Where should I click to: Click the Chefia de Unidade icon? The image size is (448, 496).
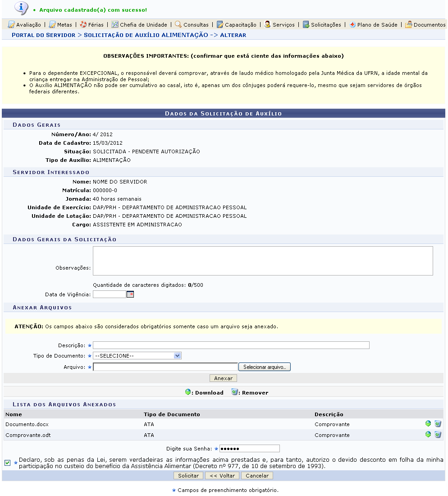(x=115, y=24)
